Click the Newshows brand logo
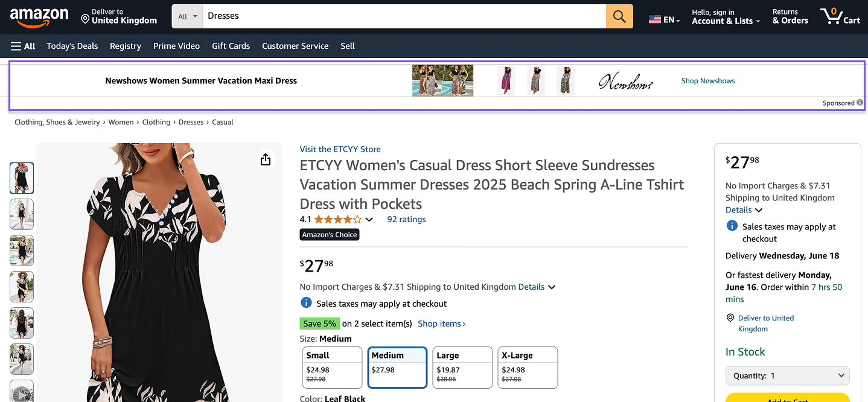This screenshot has height=402, width=868. [x=626, y=81]
